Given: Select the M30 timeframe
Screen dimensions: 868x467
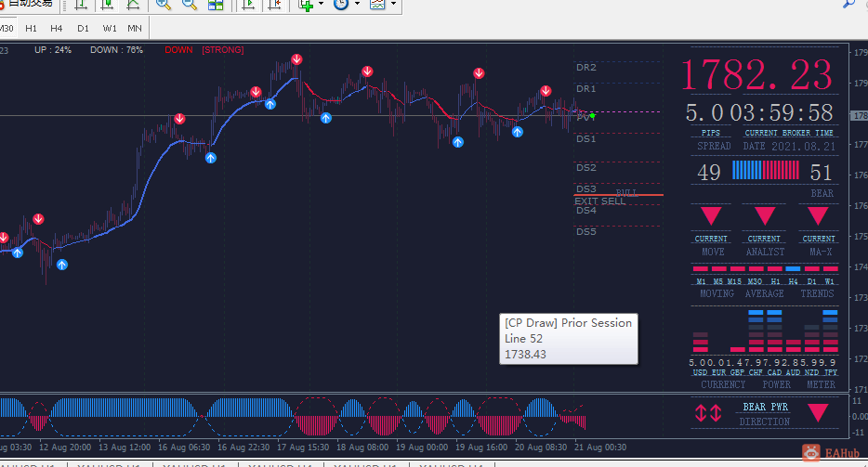Looking at the screenshot, I should pyautogui.click(x=7, y=28).
